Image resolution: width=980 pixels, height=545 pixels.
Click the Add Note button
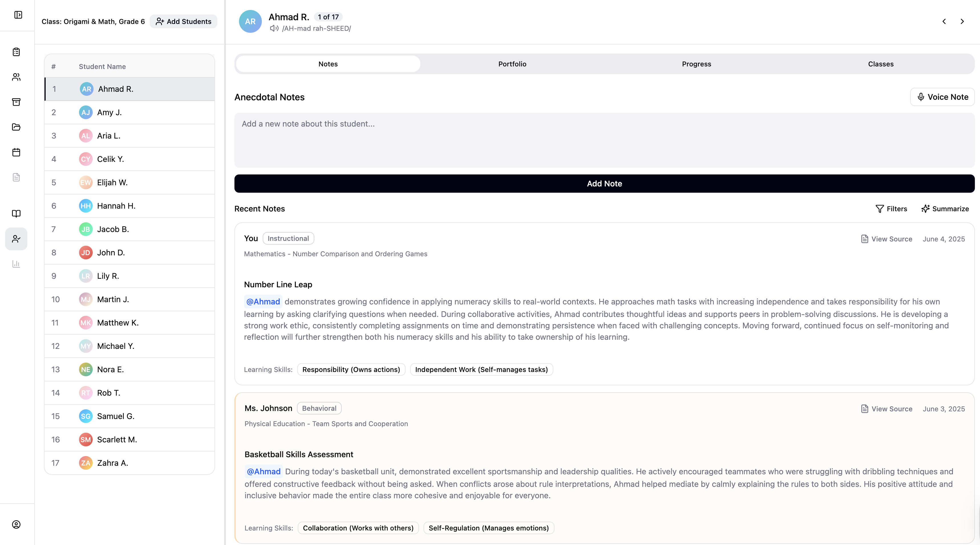604,183
